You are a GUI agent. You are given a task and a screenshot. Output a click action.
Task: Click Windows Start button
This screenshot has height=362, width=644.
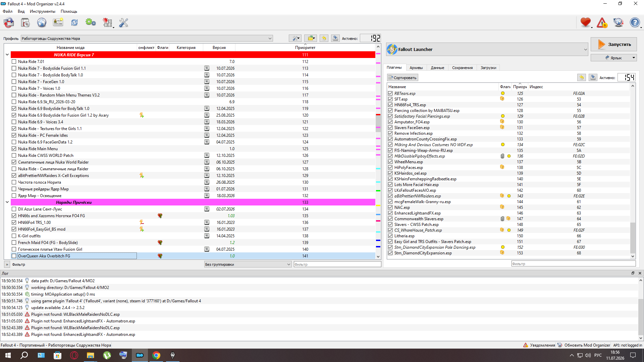(x=8, y=355)
